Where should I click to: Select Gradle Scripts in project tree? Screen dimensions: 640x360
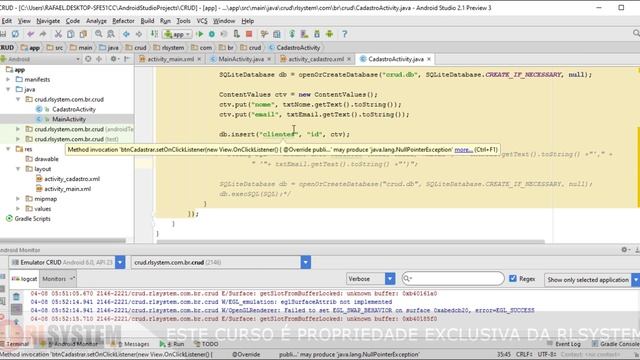coord(32,219)
